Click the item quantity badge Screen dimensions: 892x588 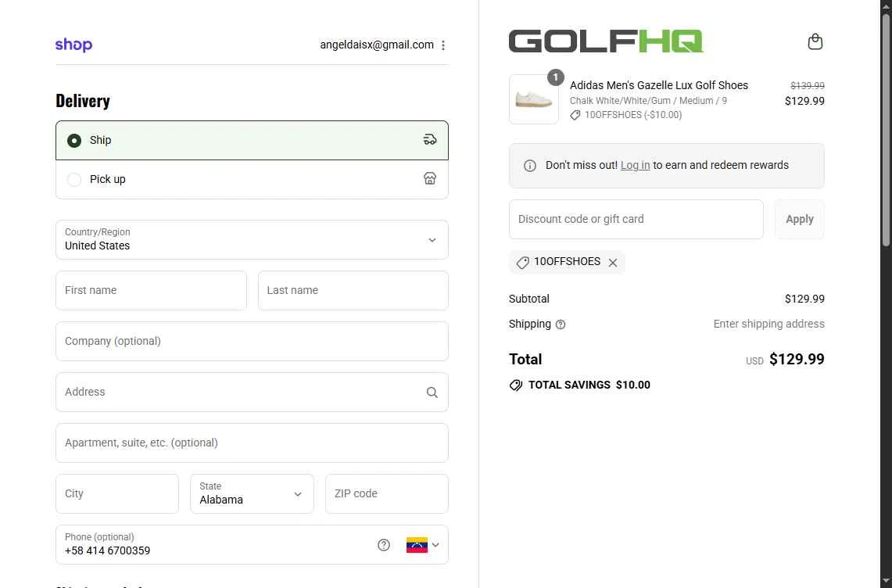(x=555, y=77)
